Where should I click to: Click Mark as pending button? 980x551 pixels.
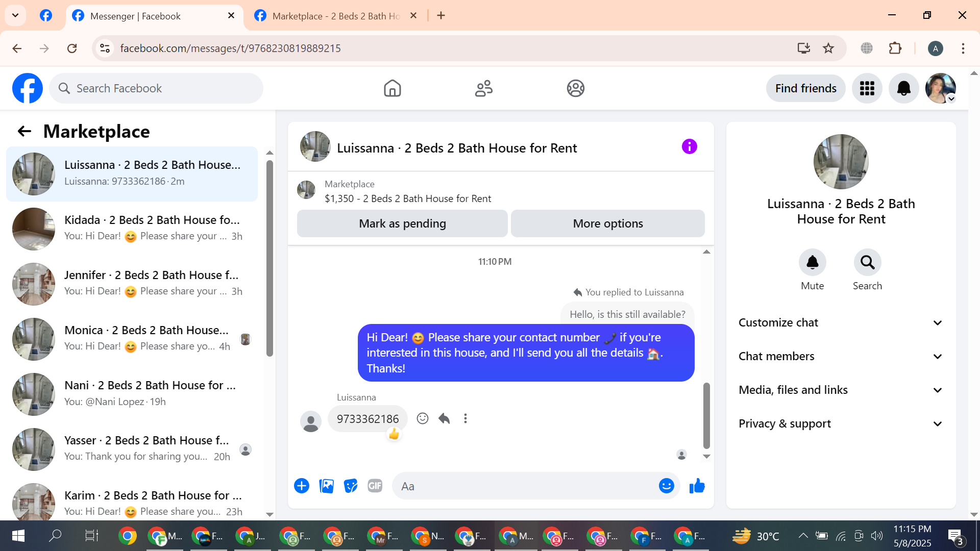click(x=402, y=223)
